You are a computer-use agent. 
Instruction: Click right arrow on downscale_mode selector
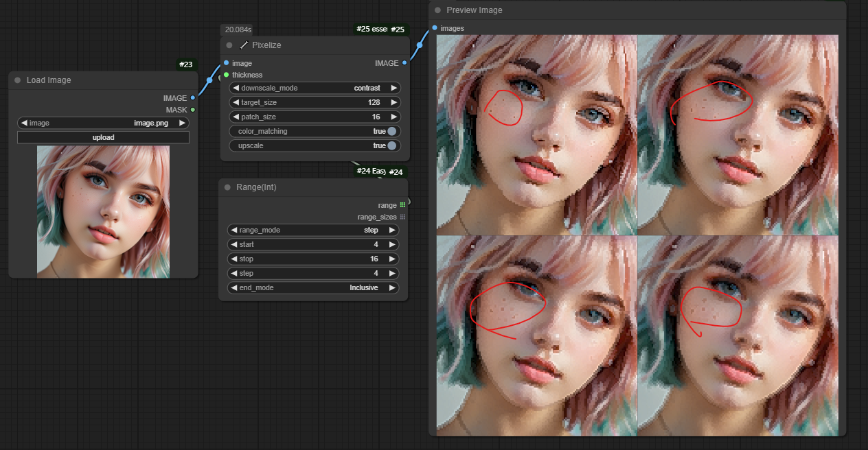(x=393, y=88)
